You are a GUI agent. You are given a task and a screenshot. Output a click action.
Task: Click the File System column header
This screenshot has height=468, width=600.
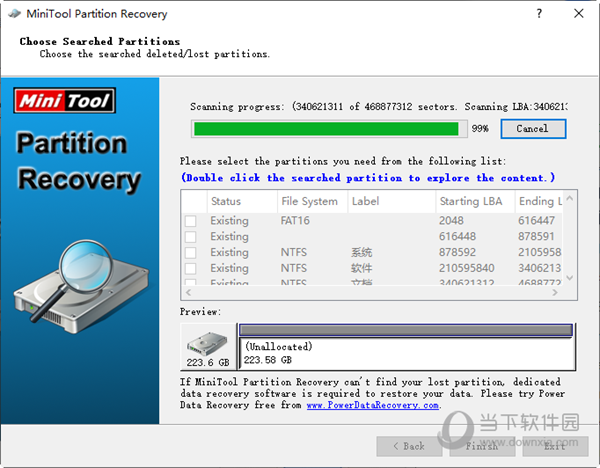[x=313, y=201]
